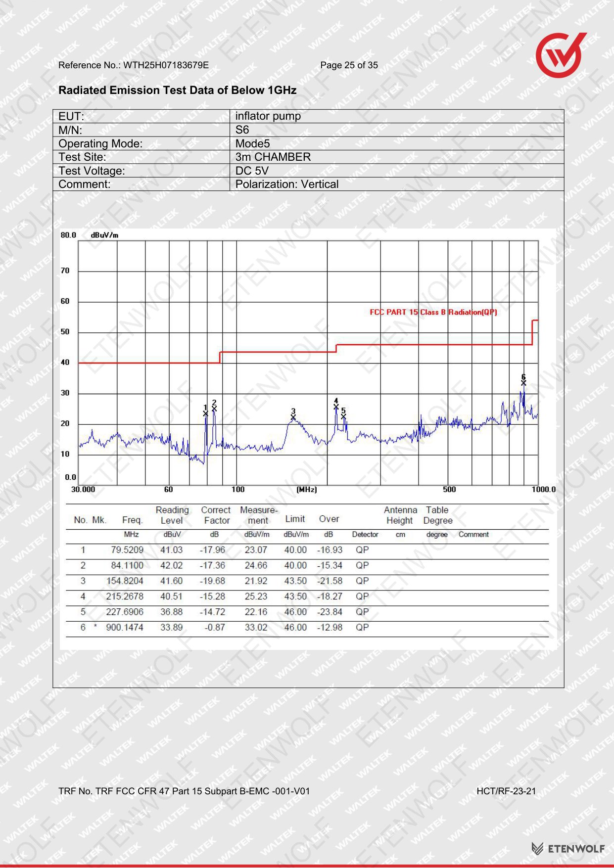
Task: Click the '30.000' x-axis start value
Action: pos(83,490)
